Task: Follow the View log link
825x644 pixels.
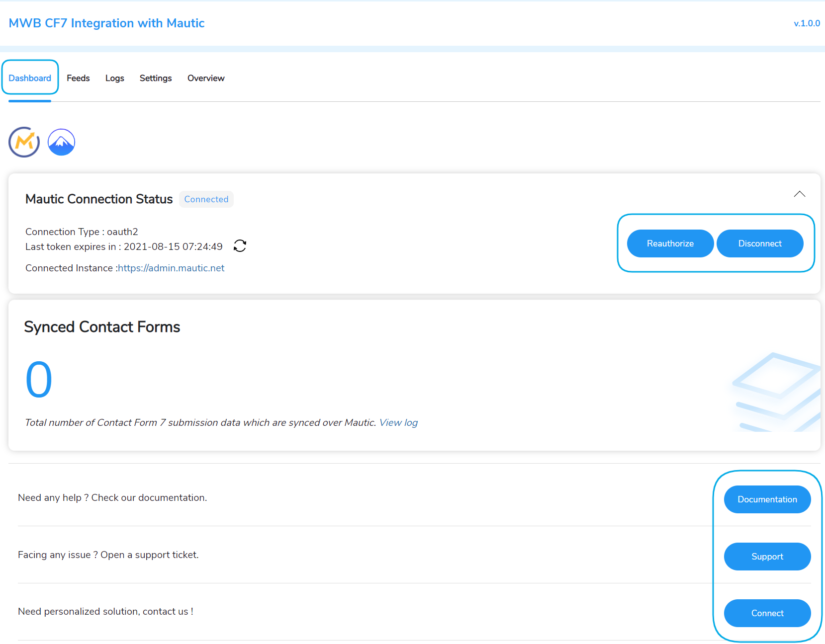Action: (x=398, y=422)
